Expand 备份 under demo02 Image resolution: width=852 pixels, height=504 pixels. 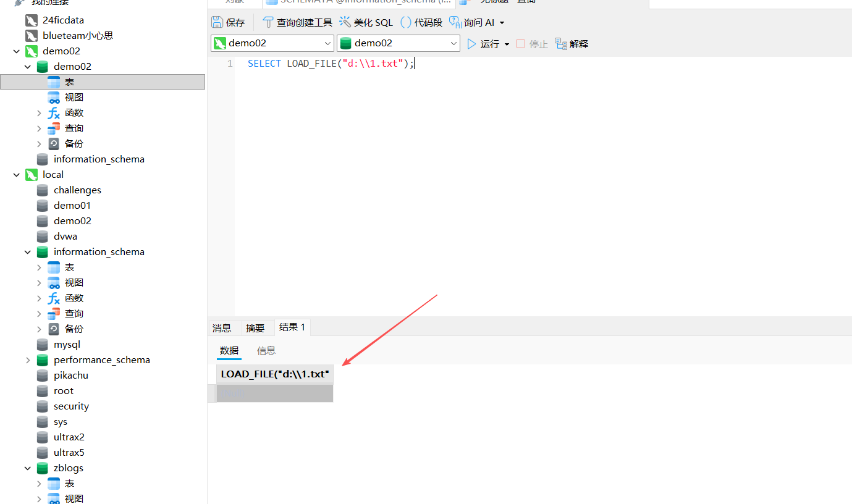tap(39, 144)
